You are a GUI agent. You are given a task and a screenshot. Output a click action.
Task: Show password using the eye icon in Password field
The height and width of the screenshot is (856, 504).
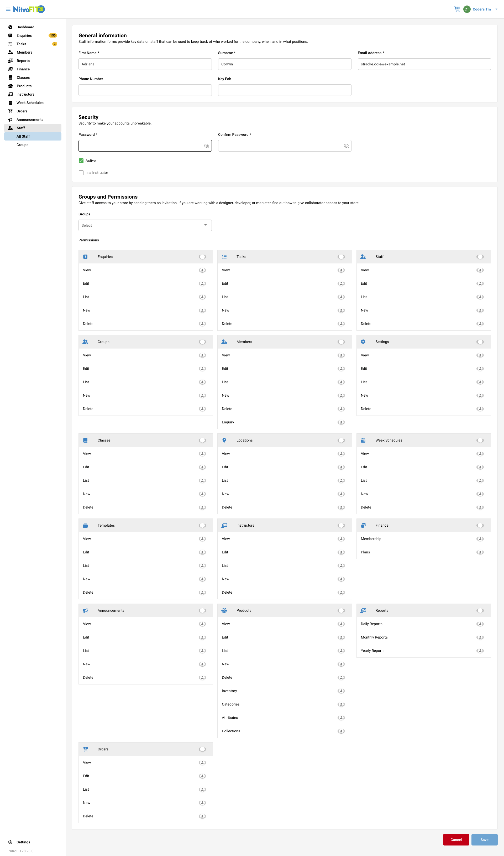206,146
